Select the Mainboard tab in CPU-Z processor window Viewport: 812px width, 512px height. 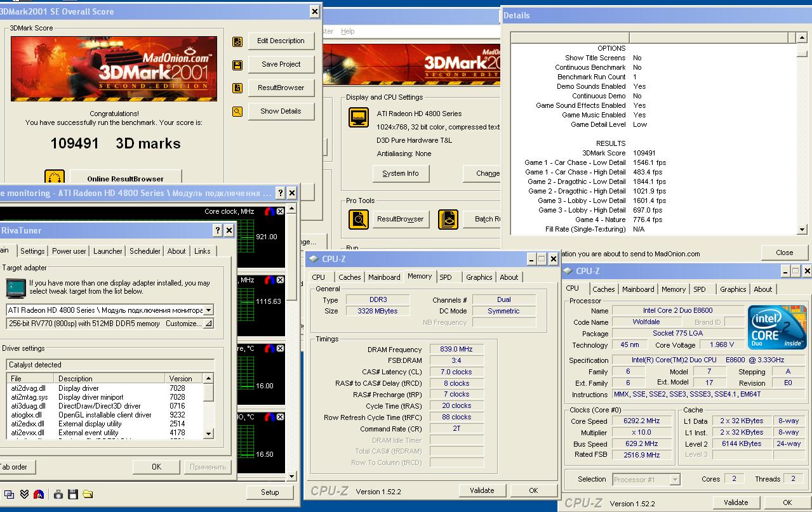click(638, 289)
